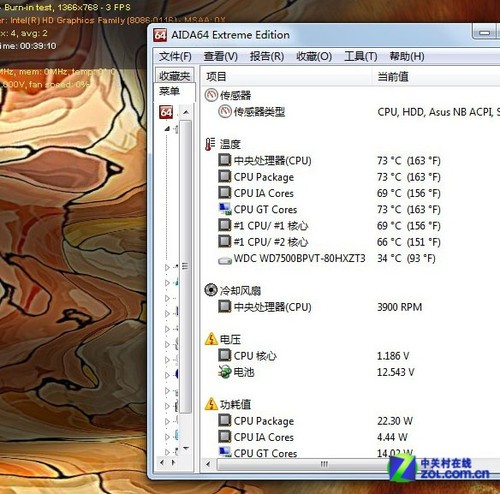This screenshot has height=494, width=500.
Task: Click the CPU IA Cores power chip icon
Action: [x=224, y=437]
